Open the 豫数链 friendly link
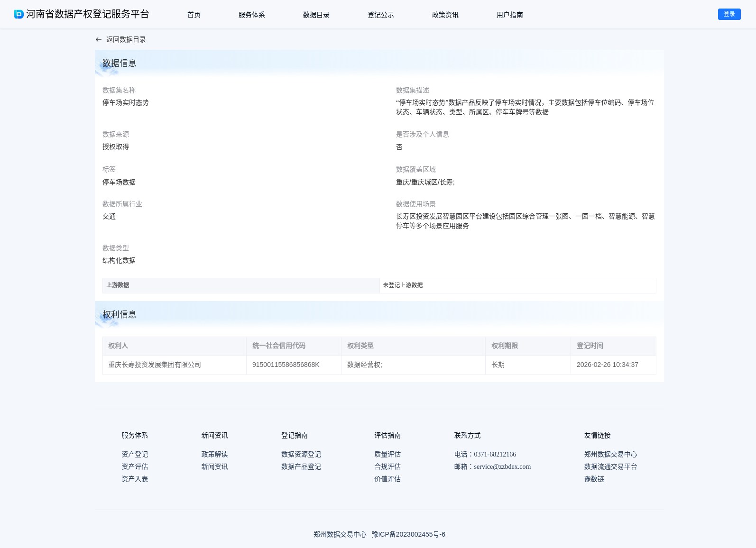The width and height of the screenshot is (756, 548). click(x=594, y=479)
